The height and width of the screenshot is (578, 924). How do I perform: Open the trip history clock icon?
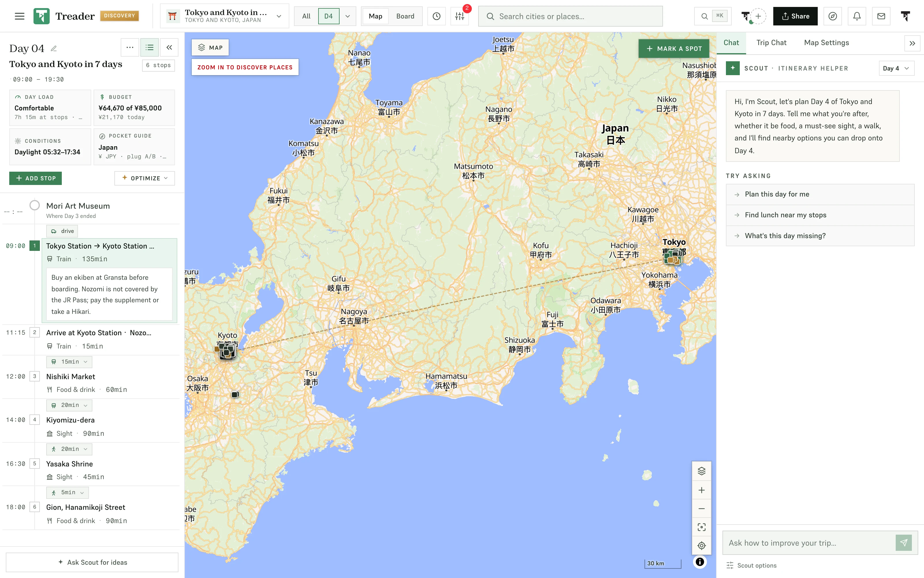436,16
